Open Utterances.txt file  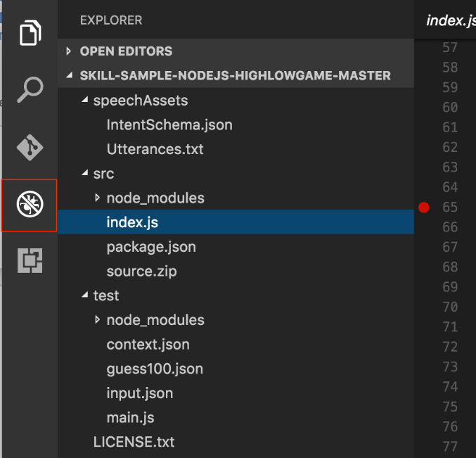click(155, 149)
